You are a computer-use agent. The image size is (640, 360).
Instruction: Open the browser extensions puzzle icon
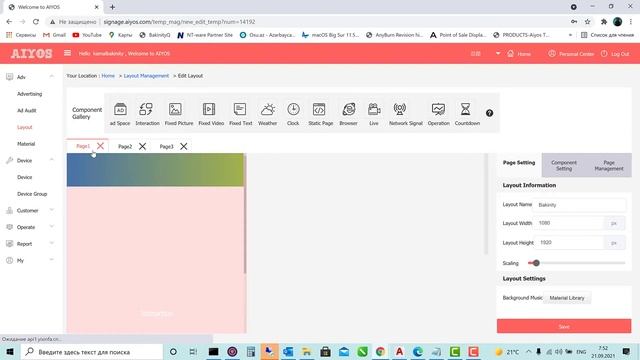point(604,22)
